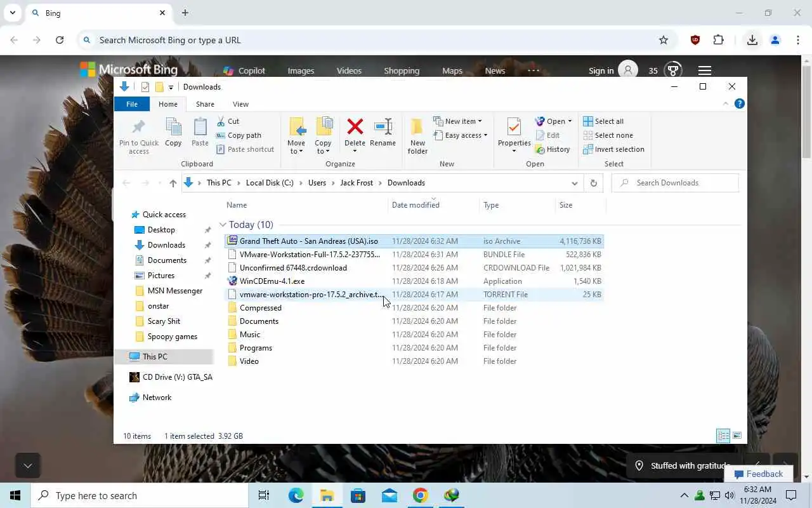This screenshot has height=508, width=812.
Task: Click the Search Downloads field
Action: click(675, 183)
